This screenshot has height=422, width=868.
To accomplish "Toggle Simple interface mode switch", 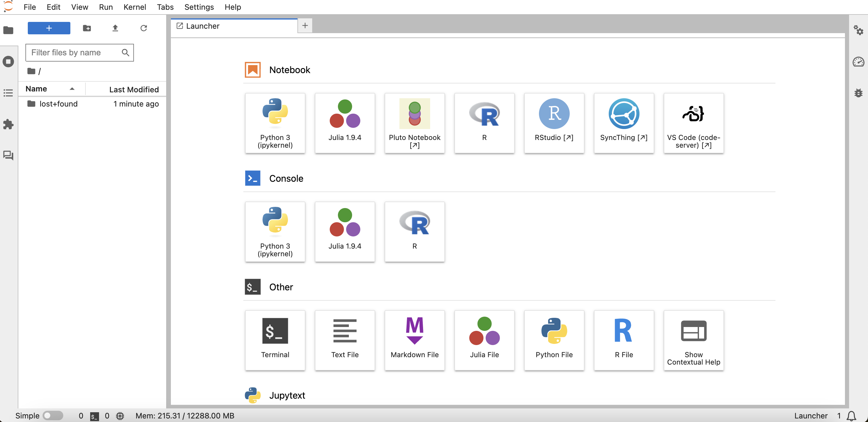I will (x=53, y=415).
